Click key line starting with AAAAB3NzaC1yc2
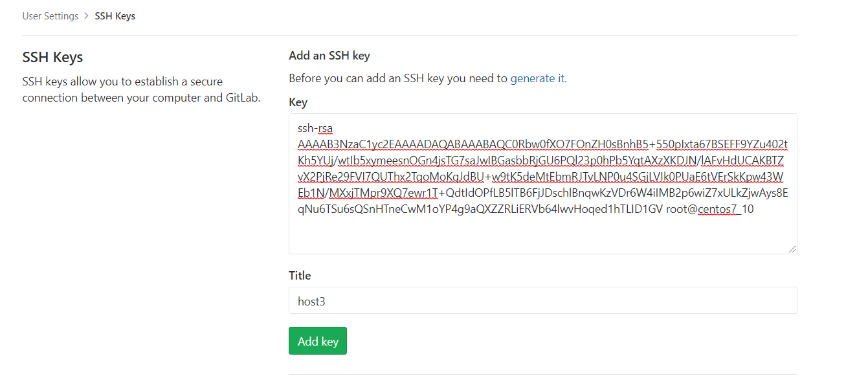 542,144
